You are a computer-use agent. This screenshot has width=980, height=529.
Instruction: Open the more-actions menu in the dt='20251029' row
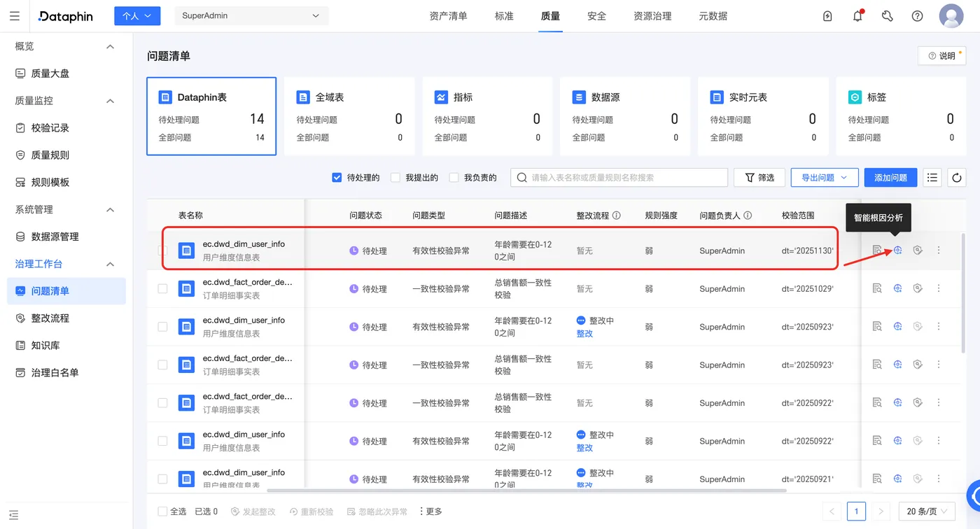(x=939, y=288)
